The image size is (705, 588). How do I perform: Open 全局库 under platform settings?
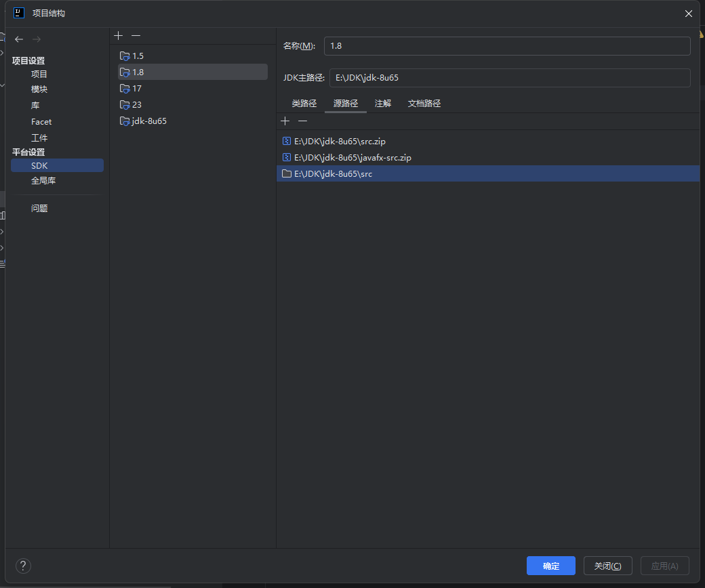(43, 181)
